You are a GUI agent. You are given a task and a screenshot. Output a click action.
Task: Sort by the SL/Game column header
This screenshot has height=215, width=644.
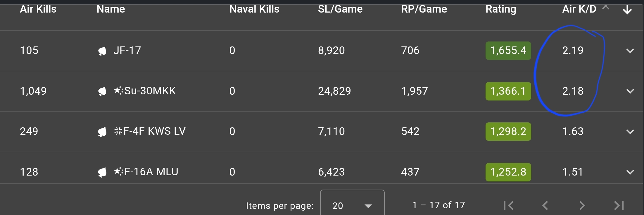[340, 9]
